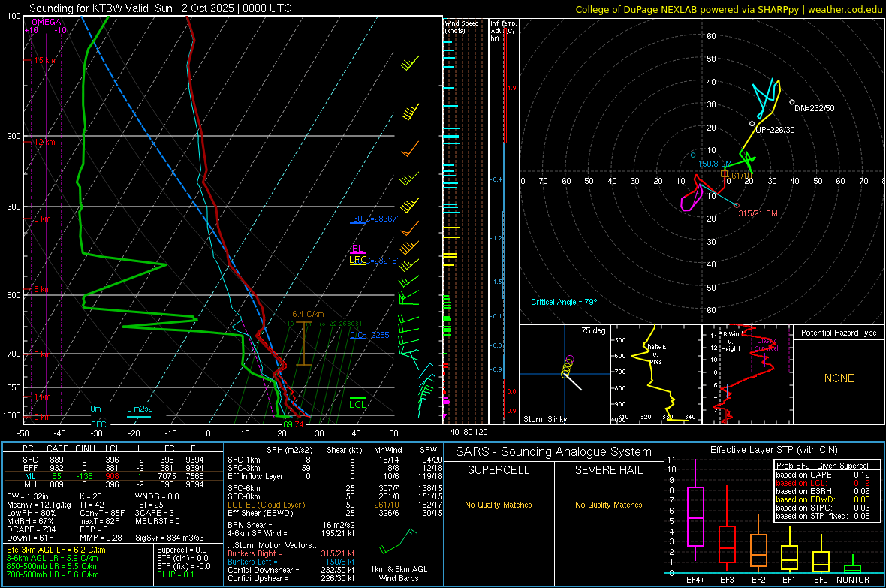Click the 150/8 LM label
Image resolution: width=886 pixels, height=588 pixels.
pyautogui.click(x=715, y=164)
